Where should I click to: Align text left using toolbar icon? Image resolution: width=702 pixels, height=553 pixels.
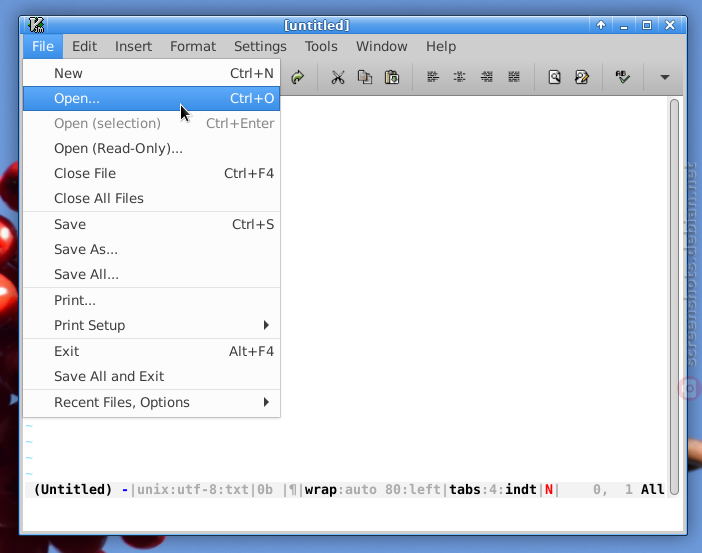pyautogui.click(x=432, y=77)
